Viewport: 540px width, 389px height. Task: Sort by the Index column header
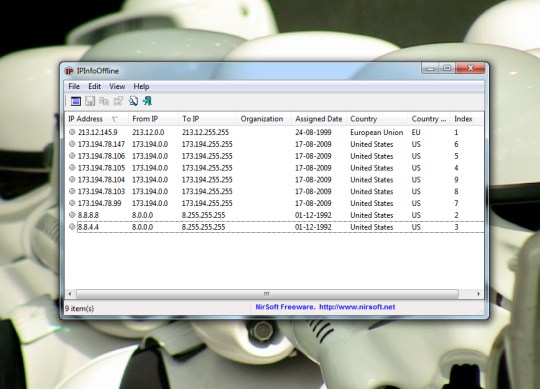coord(467,119)
